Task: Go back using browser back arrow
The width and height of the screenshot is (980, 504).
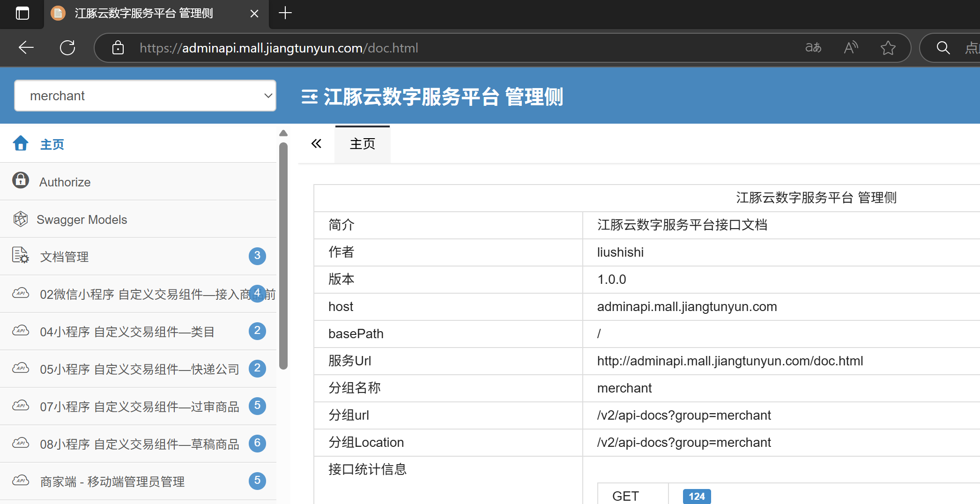Action: tap(26, 48)
